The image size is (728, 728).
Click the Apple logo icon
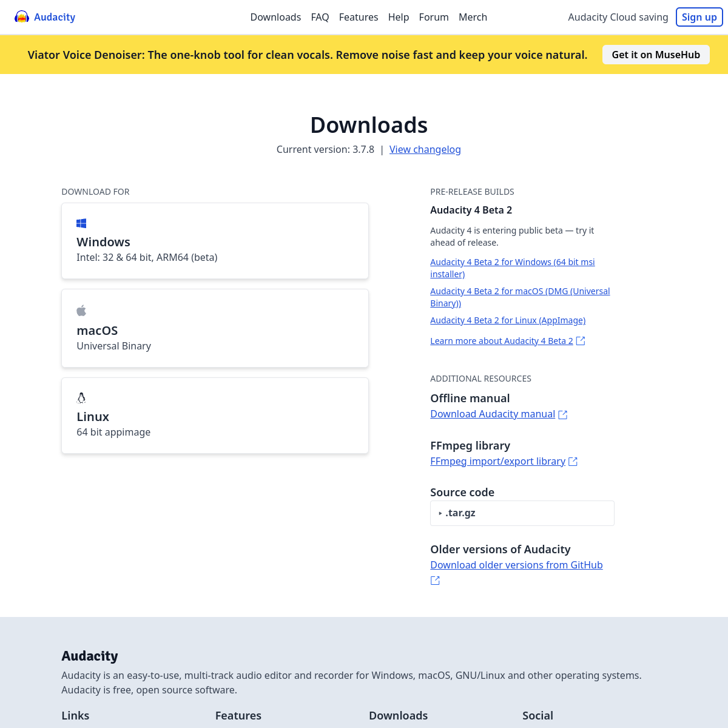pos(81,311)
